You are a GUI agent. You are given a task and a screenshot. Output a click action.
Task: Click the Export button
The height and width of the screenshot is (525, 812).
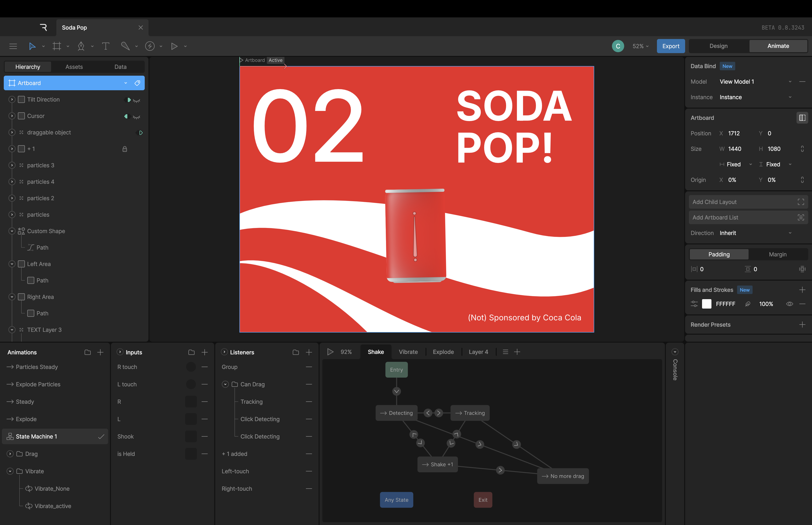pyautogui.click(x=671, y=46)
